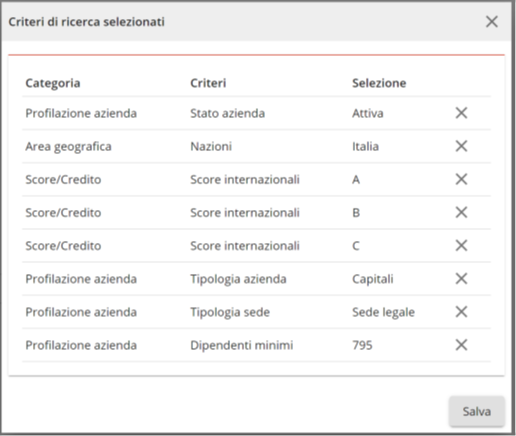Delete Score internazionali B selection
The height and width of the screenshot is (436, 516).
(x=461, y=212)
